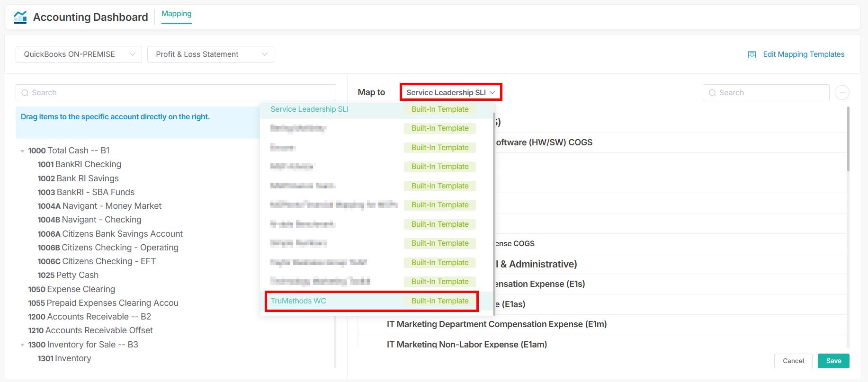Click the Accounting Dashboard chart logo icon
This screenshot has height=382, width=868.
coord(20,17)
